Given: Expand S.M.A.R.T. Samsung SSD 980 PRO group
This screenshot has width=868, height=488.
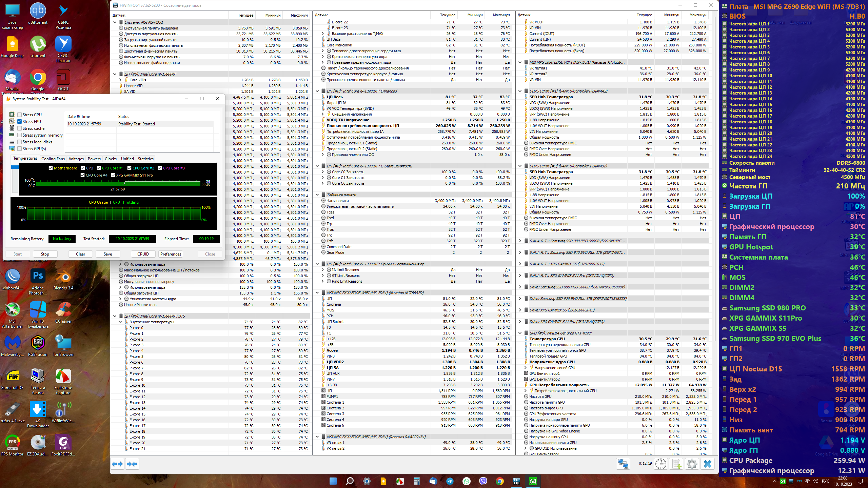Looking at the screenshot, I should tap(520, 241).
